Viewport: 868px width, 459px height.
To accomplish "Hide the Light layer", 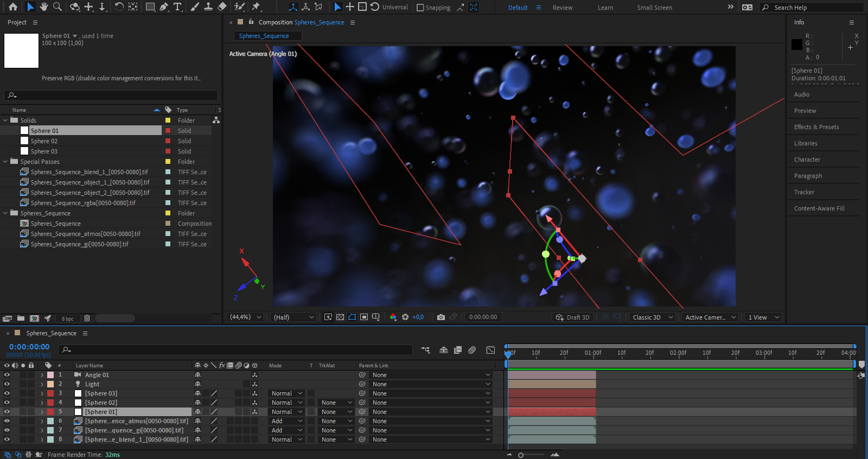I will 7,384.
